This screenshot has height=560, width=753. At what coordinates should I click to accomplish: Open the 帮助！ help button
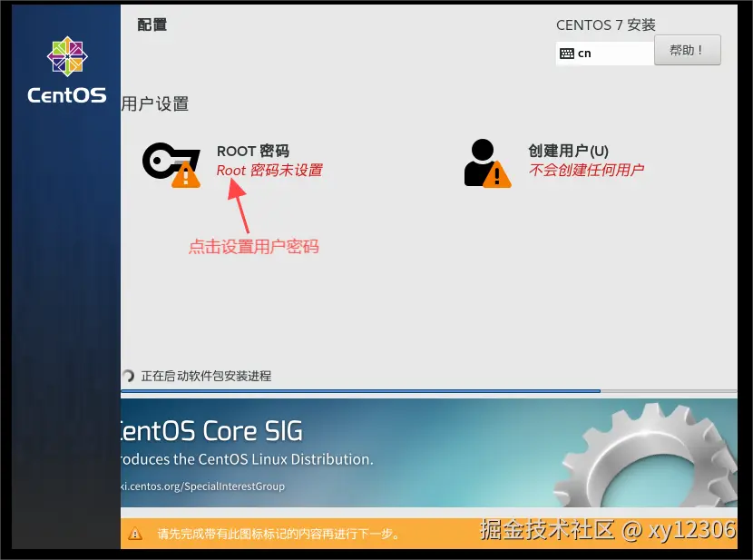[x=687, y=50]
